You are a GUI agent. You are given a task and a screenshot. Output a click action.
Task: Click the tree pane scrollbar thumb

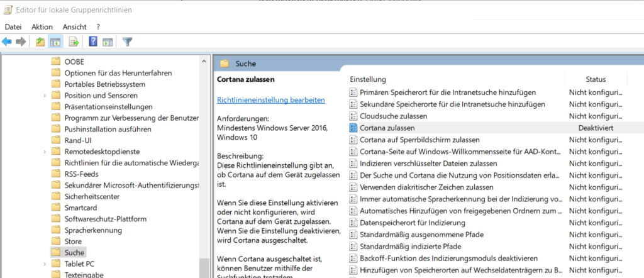click(x=204, y=268)
